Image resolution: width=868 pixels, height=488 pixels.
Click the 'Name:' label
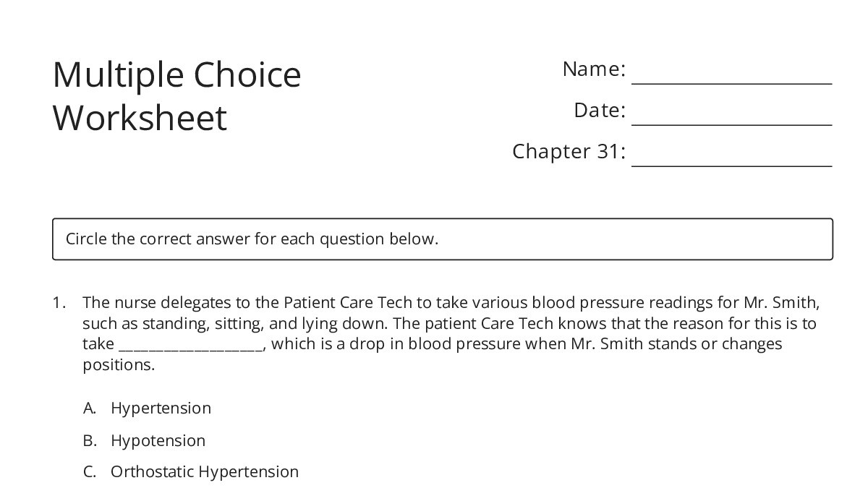click(x=594, y=69)
